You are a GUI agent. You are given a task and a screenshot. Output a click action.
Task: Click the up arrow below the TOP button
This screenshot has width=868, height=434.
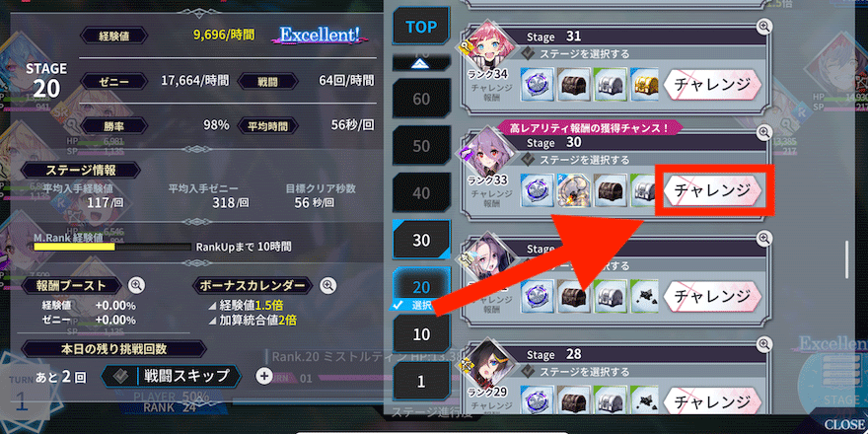(421, 62)
